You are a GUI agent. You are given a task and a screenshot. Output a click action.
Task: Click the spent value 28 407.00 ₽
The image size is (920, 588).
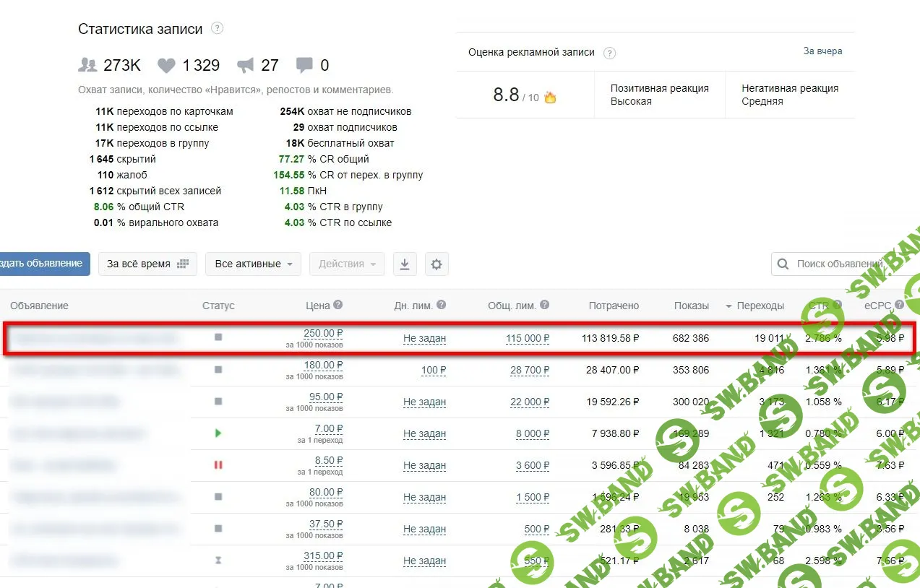(x=613, y=370)
